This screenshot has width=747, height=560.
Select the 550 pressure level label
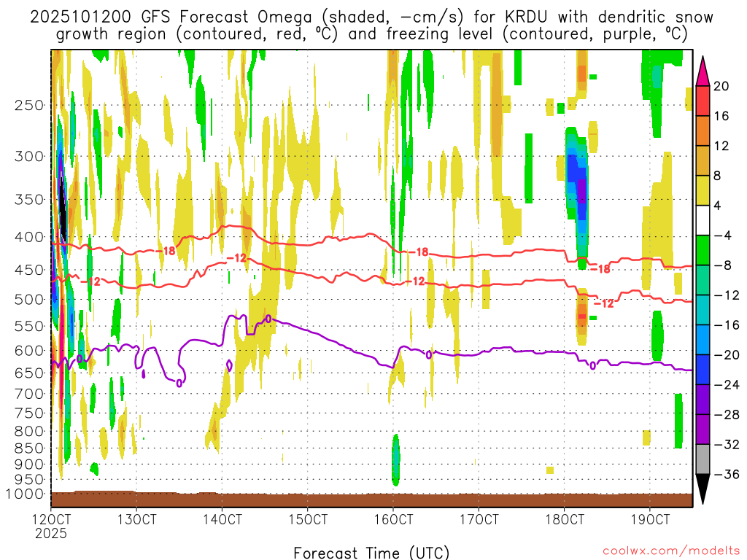tap(29, 326)
